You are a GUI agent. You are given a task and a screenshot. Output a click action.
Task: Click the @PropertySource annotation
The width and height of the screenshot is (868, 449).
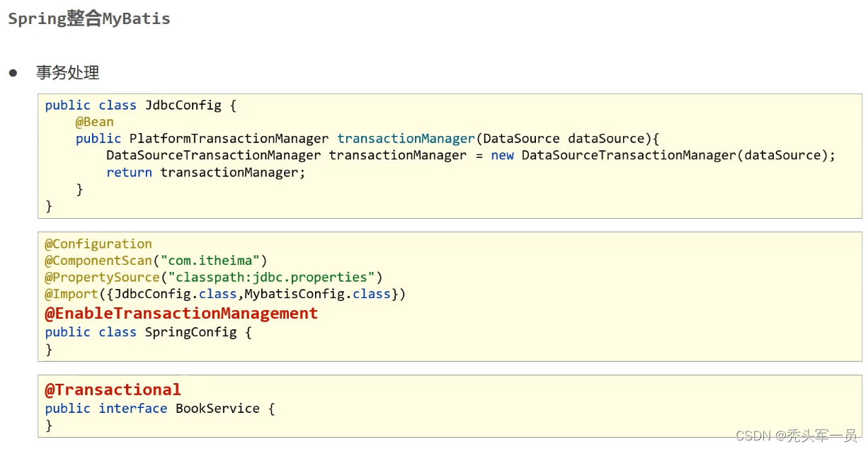pyautogui.click(x=102, y=277)
